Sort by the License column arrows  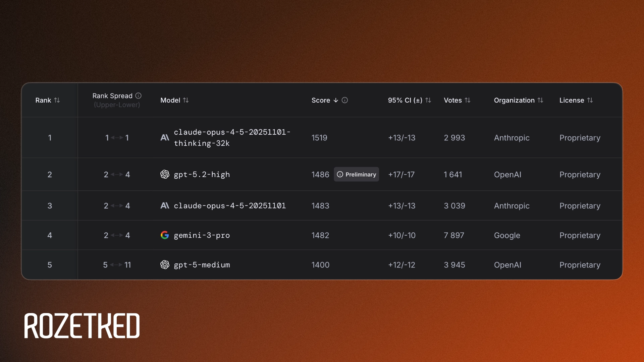[x=590, y=100]
